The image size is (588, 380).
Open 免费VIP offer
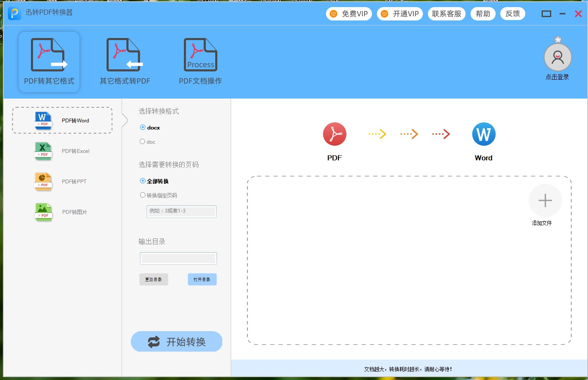349,14
